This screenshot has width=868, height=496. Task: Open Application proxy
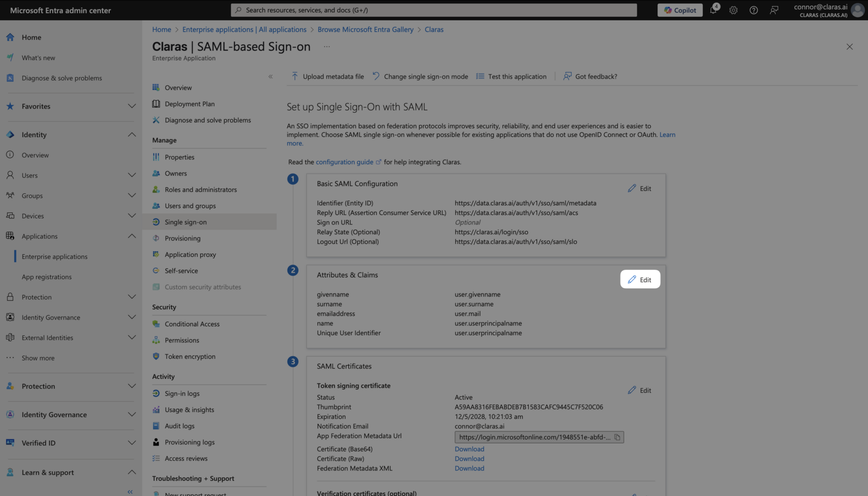click(x=190, y=254)
